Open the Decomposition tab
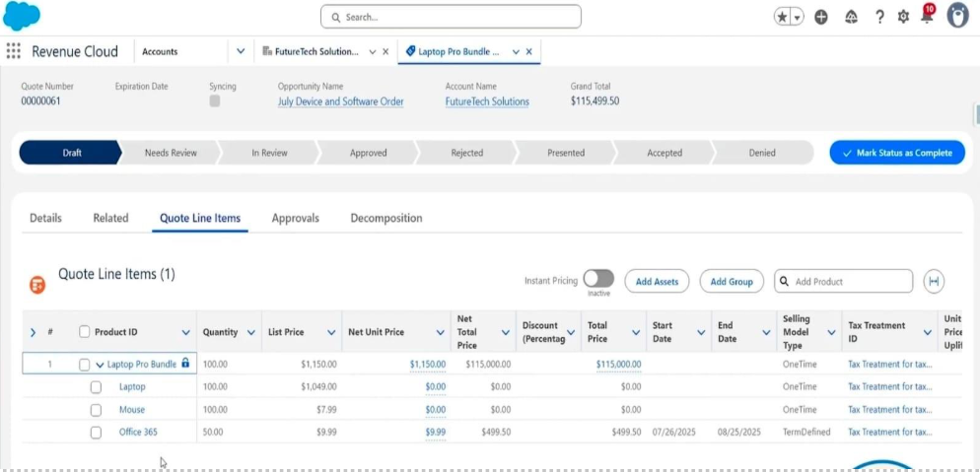 pos(385,218)
